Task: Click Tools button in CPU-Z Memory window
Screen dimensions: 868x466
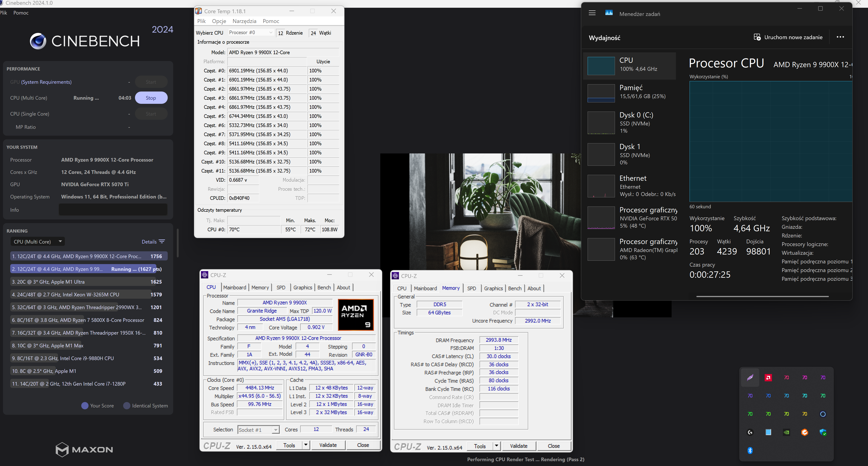Action: point(480,446)
